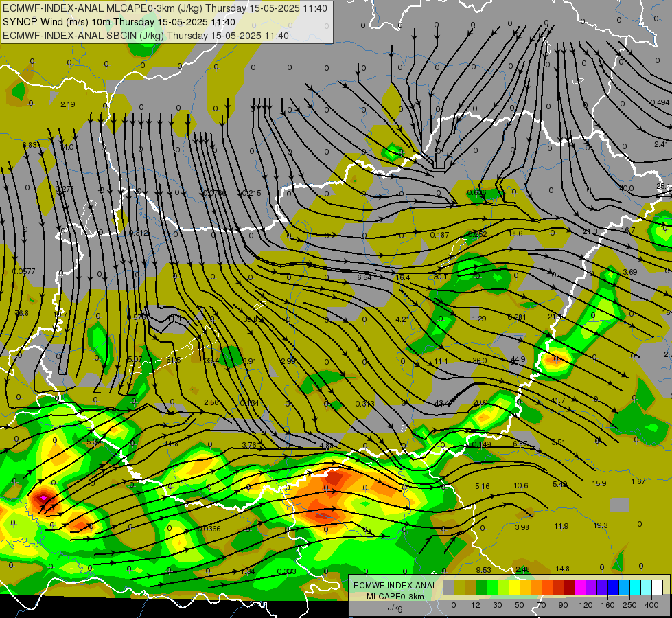Click the map value '0.313'
Viewport: 672px width, 618px height.
[x=364, y=404]
